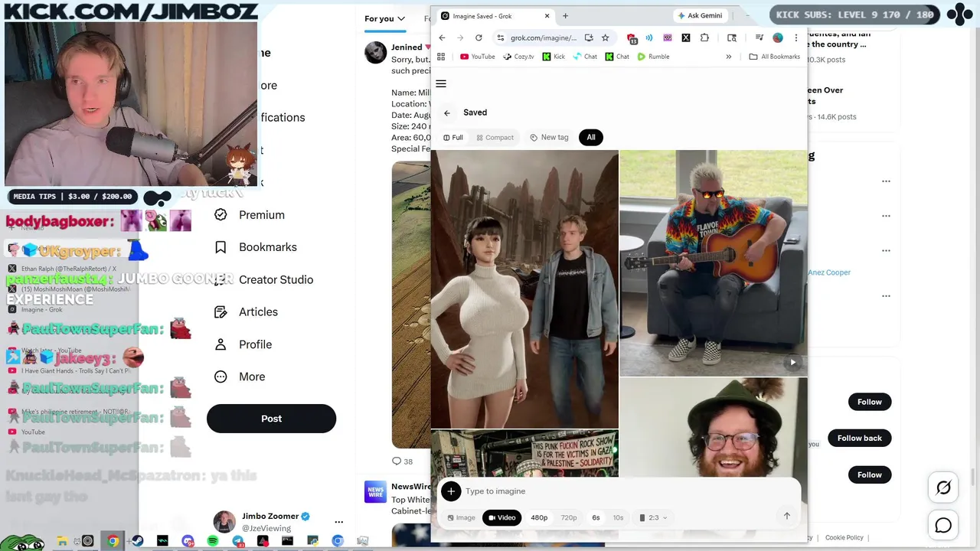Screen dimensions: 980x551
Task: Expand hidden bookmarks with the double chevron
Action: [728, 57]
